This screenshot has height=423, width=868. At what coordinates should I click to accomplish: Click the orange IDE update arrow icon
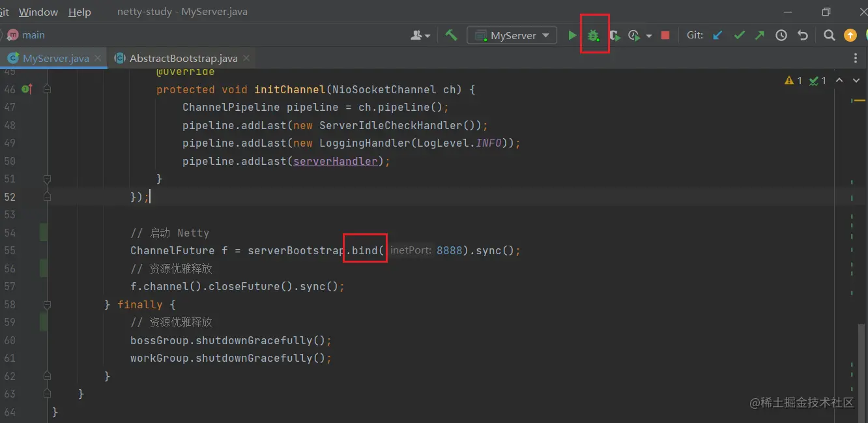click(850, 35)
